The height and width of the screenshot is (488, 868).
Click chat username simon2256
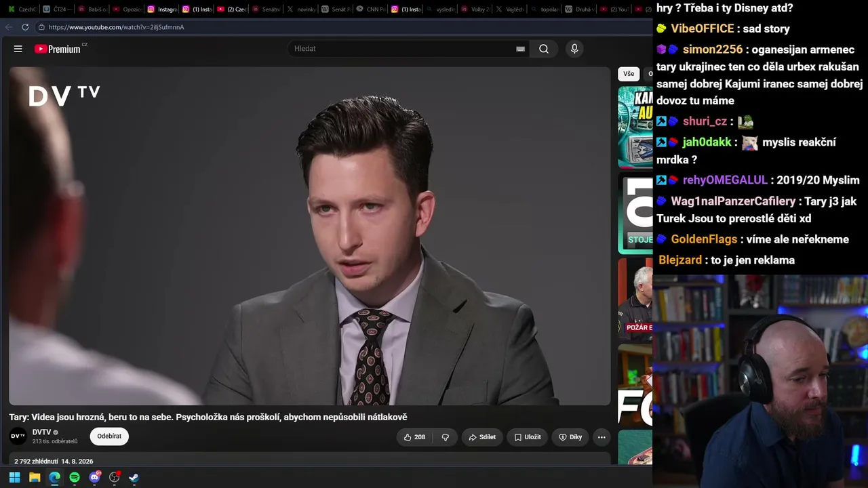pos(713,49)
